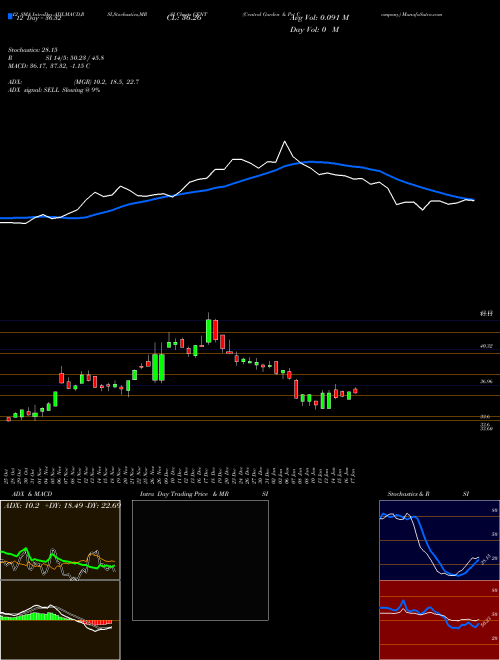Open the blue Stochastics mini chart
Screen dimensions: 500x660
pyautogui.click(x=439, y=540)
